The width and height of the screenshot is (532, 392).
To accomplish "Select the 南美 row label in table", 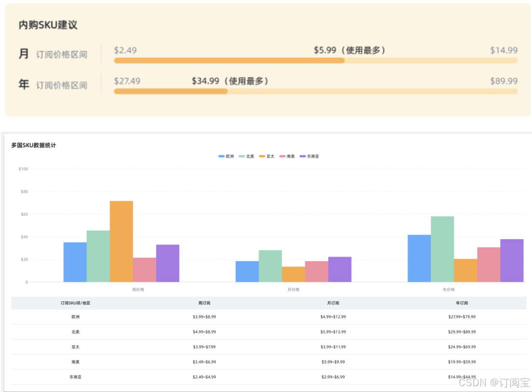I will pyautogui.click(x=75, y=362).
